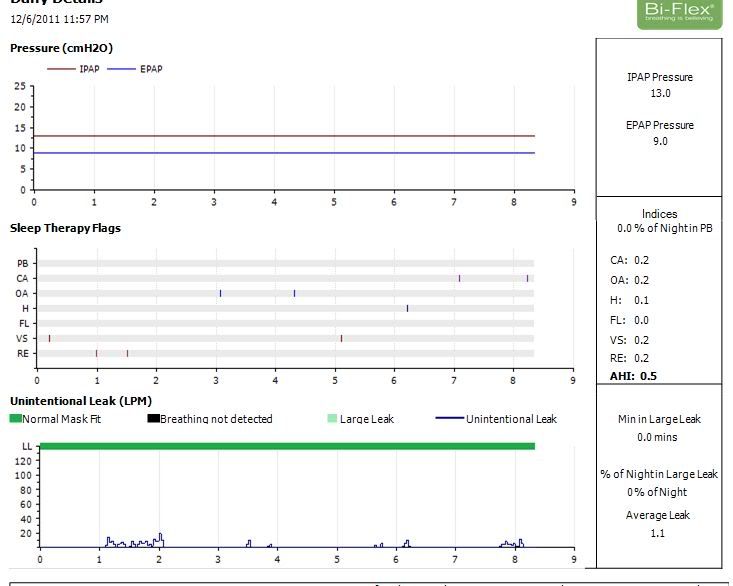
Task: Click the Normal Mask Fit legend swatch
Action: click(x=16, y=418)
